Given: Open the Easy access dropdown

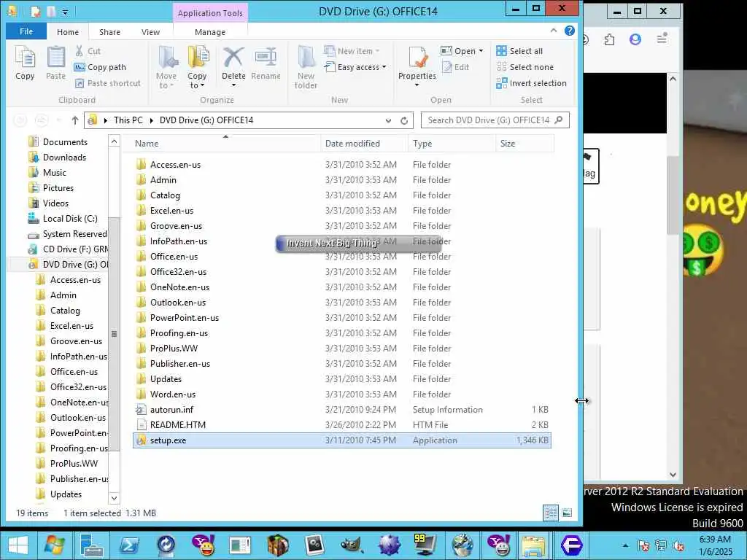Looking at the screenshot, I should (355, 67).
